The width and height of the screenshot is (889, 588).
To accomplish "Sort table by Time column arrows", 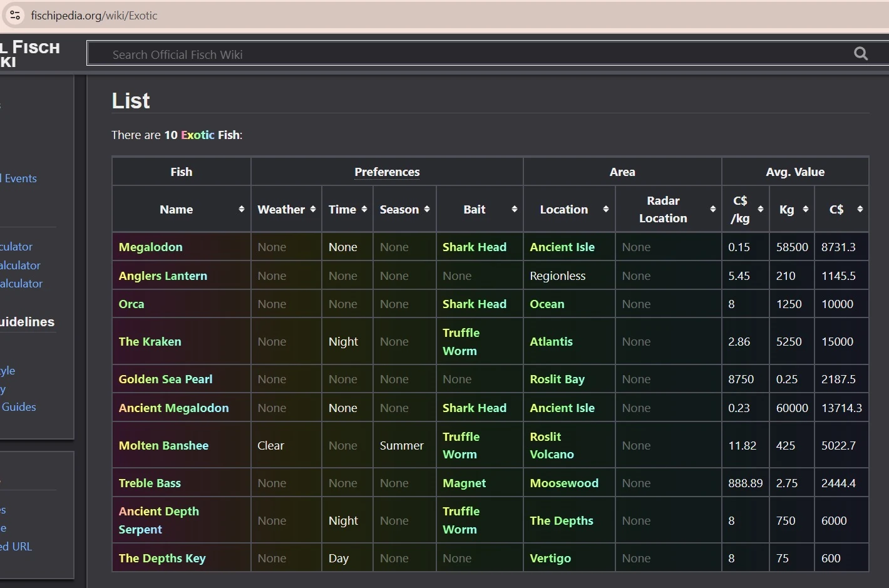I will pos(364,209).
